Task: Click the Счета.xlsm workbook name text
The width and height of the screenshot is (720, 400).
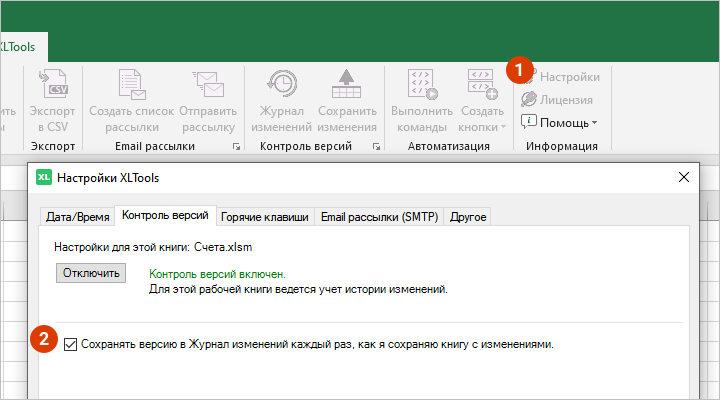Action: [x=223, y=247]
